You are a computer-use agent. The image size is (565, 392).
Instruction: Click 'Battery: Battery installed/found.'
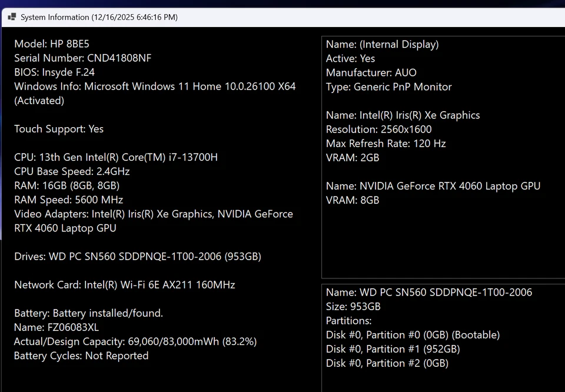(89, 313)
